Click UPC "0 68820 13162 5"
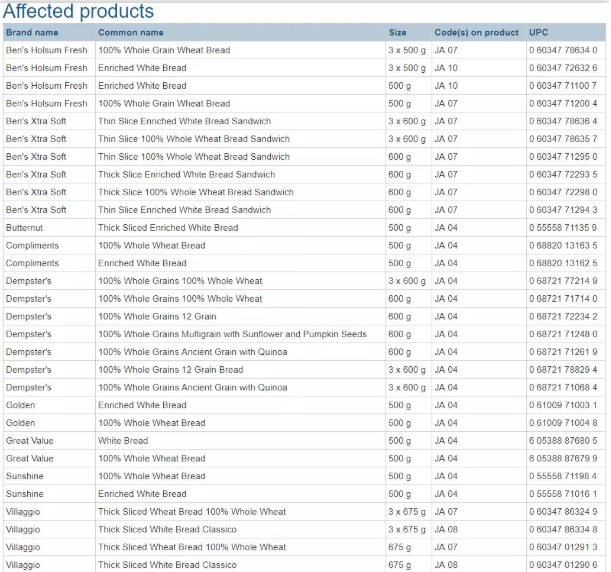The image size is (611, 572). point(563,263)
